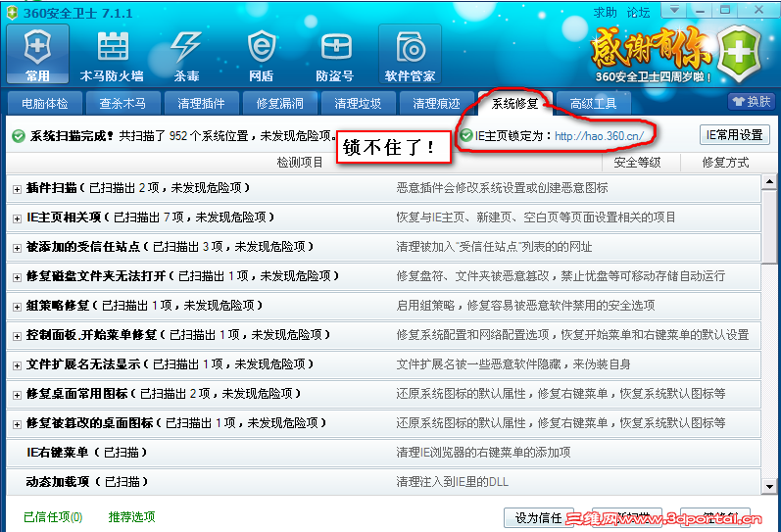Switch to 电脑体检 tab

pyautogui.click(x=45, y=103)
